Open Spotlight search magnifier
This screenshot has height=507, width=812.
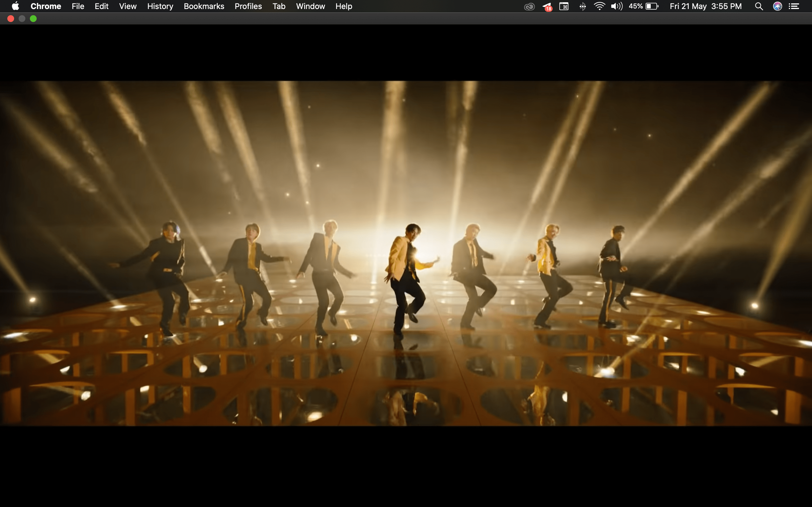(x=759, y=6)
